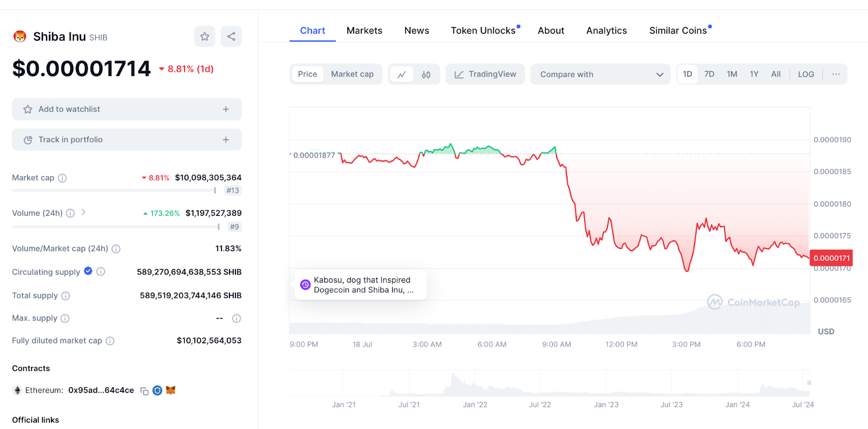
Task: Open the Chart tab
Action: 312,31
